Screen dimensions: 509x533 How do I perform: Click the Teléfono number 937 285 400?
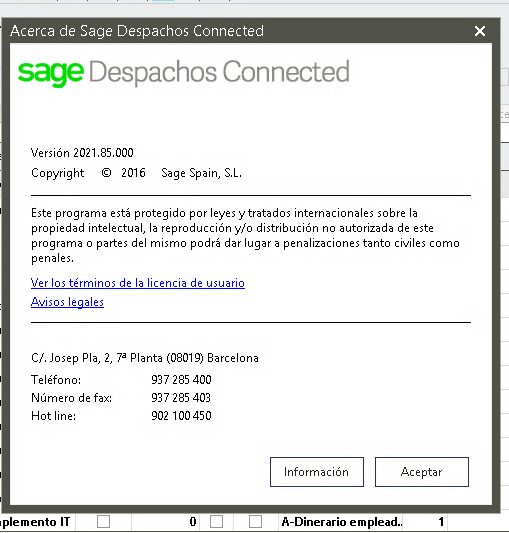point(181,379)
